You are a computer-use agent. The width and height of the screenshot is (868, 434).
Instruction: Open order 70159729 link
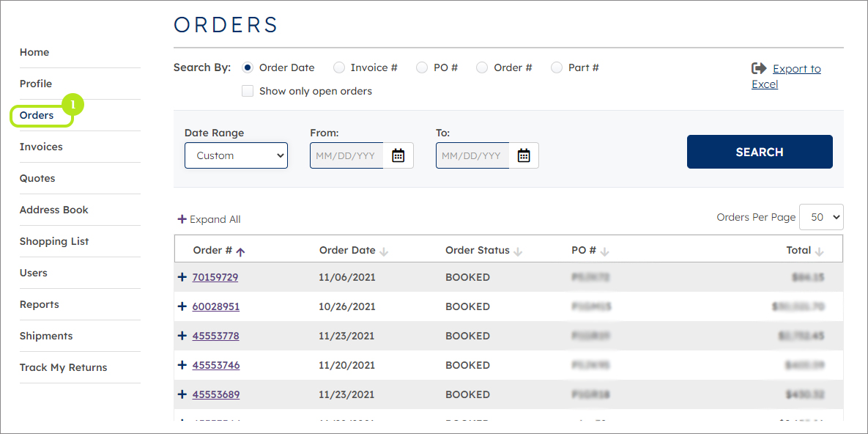click(x=215, y=277)
